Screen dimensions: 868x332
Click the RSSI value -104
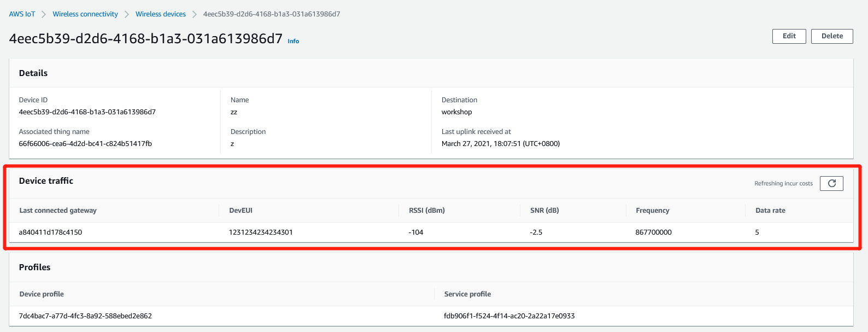(416, 232)
